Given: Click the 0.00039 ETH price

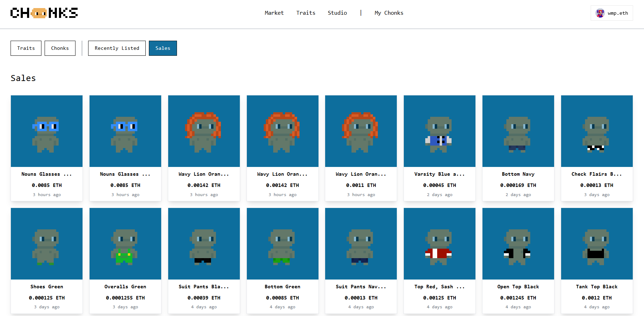Looking at the screenshot, I should click(204, 298).
